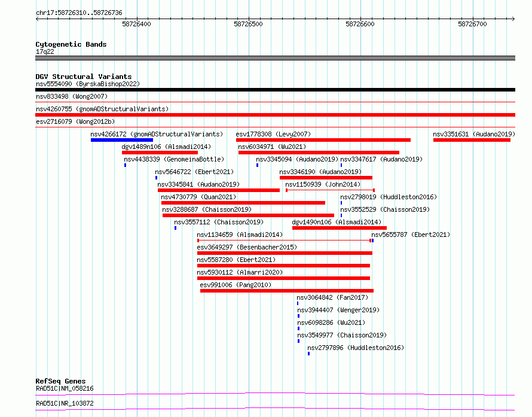Select the nsv1150939 (John2014) label
The width and height of the screenshot is (532, 417).
point(323,184)
